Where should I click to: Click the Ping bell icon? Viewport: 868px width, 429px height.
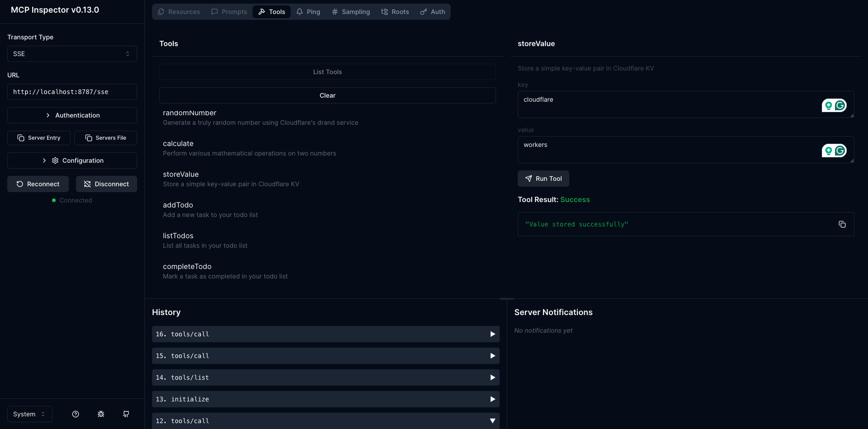click(x=300, y=12)
